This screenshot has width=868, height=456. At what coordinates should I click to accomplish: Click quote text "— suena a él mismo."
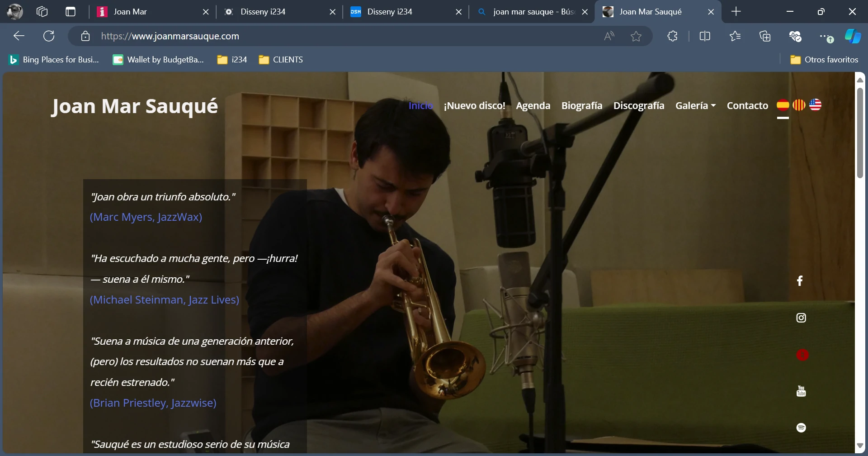[140, 279]
